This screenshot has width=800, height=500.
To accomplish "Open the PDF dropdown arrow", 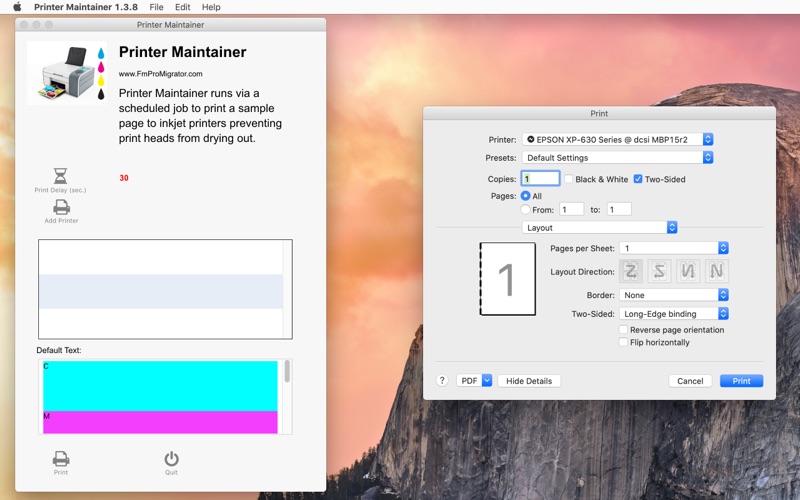I will point(487,381).
